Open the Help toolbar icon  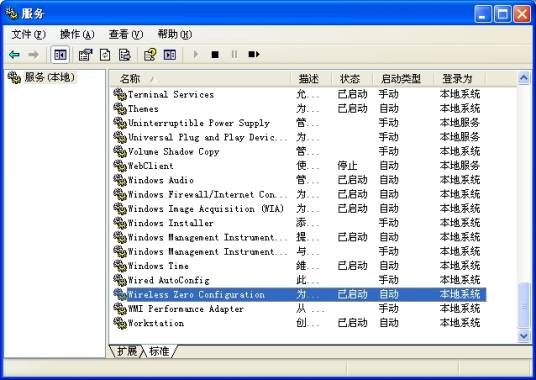(x=150, y=55)
